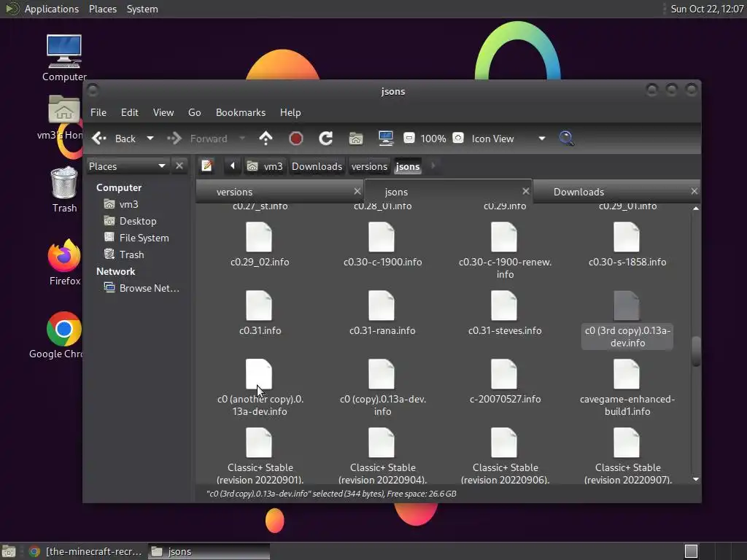Click the vertical scrollbar handle

click(x=696, y=351)
